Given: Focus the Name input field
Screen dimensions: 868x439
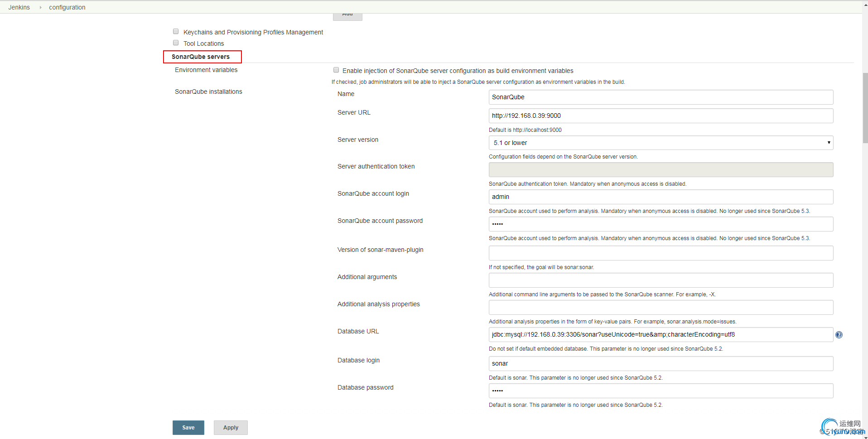Looking at the screenshot, I should coord(661,97).
